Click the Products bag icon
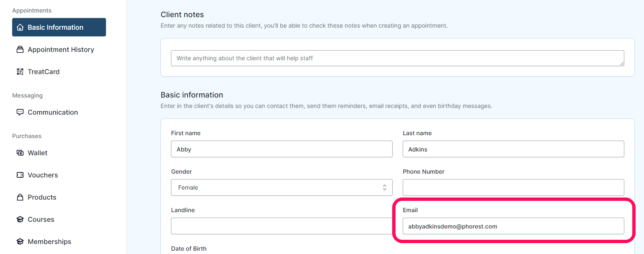Viewport: 644px width, 254px height. 20,198
